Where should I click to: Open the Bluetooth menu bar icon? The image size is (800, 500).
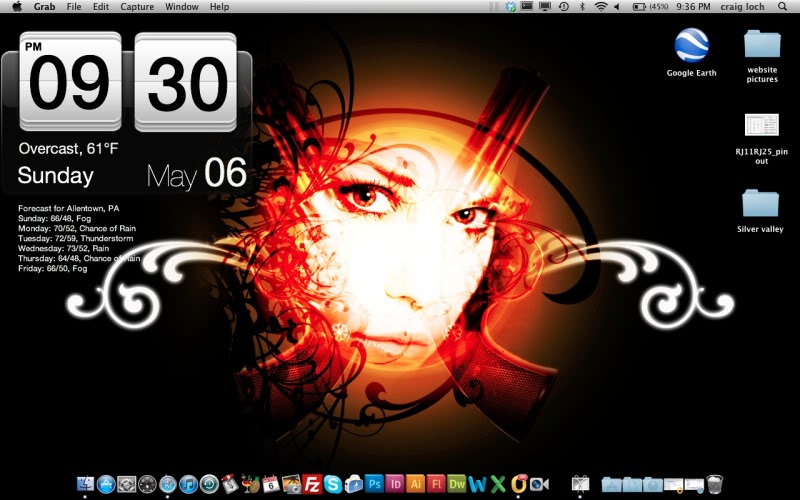click(582, 7)
